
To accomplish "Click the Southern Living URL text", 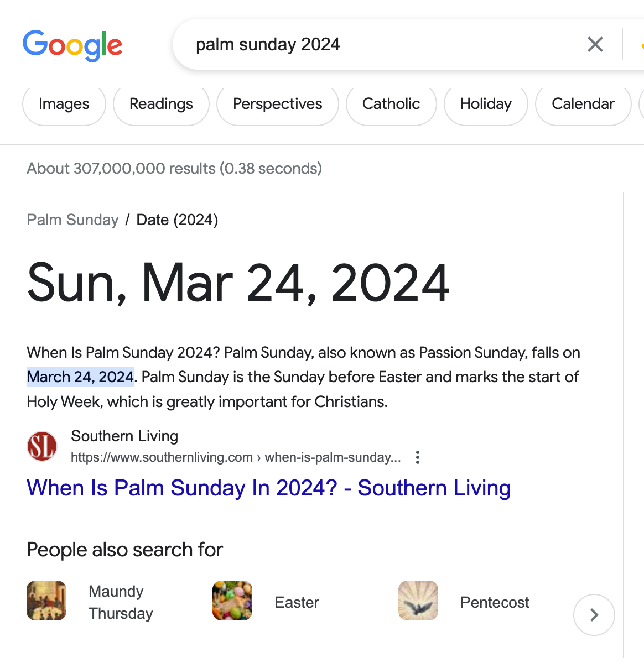I will [x=236, y=458].
